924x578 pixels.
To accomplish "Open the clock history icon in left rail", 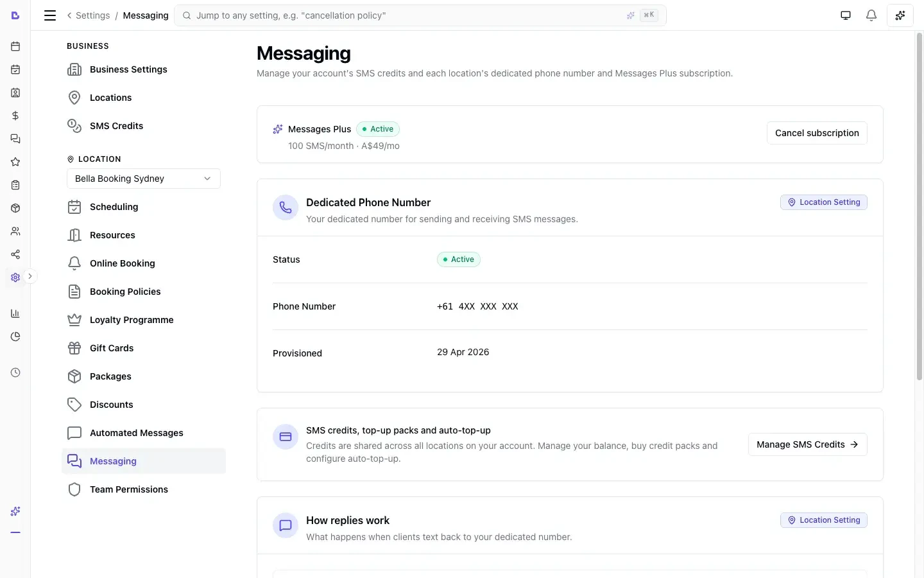I will pos(15,372).
